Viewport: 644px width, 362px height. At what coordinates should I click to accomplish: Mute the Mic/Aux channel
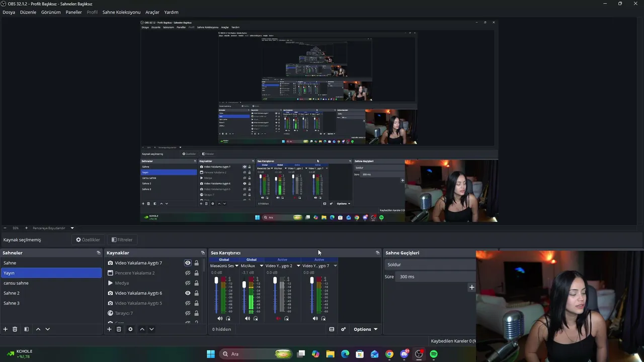[248, 319]
